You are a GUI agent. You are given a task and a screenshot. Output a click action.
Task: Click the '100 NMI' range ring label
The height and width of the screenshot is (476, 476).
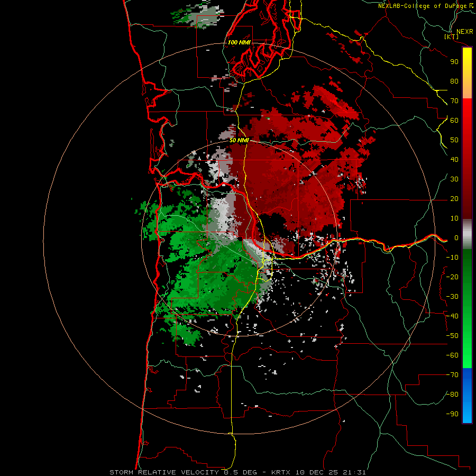pos(239,42)
